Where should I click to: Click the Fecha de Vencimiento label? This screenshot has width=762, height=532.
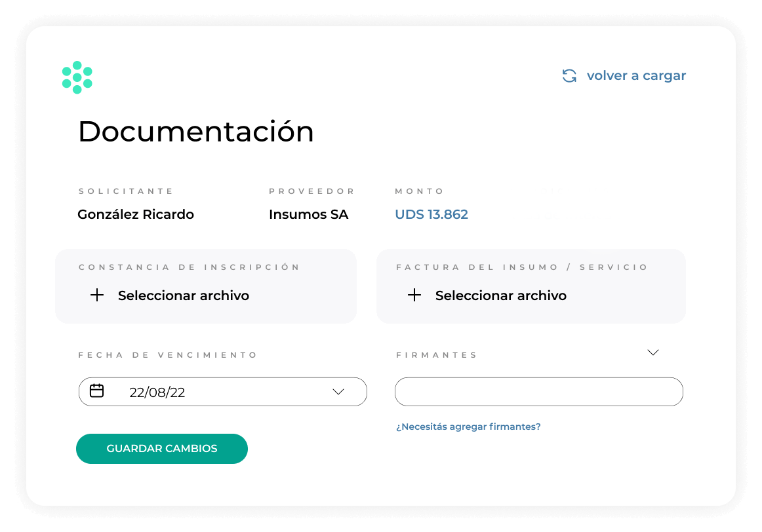(x=168, y=355)
